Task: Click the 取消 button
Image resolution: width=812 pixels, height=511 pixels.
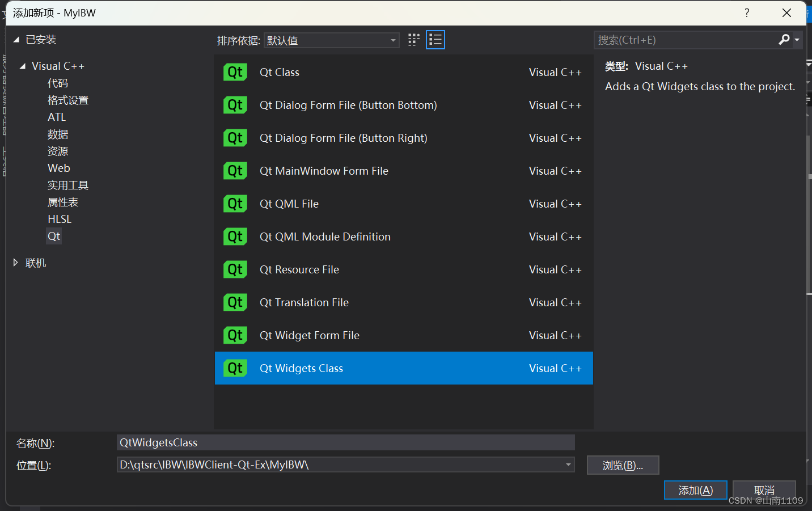Action: click(764, 490)
